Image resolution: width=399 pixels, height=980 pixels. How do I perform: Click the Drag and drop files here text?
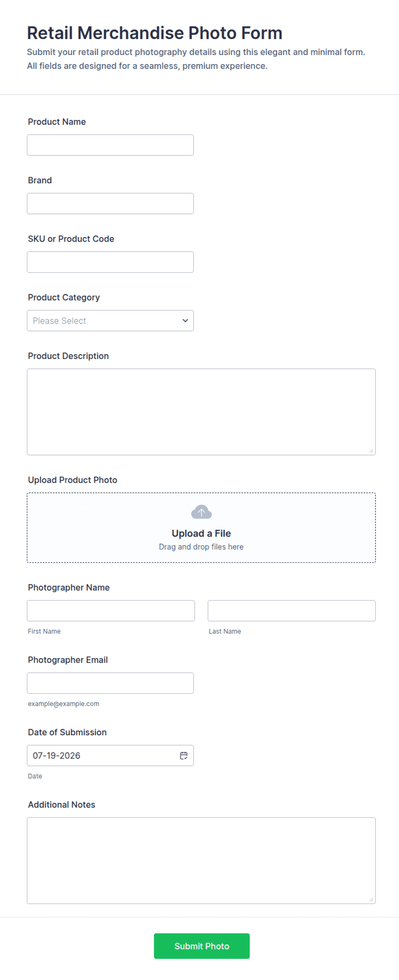(x=201, y=547)
